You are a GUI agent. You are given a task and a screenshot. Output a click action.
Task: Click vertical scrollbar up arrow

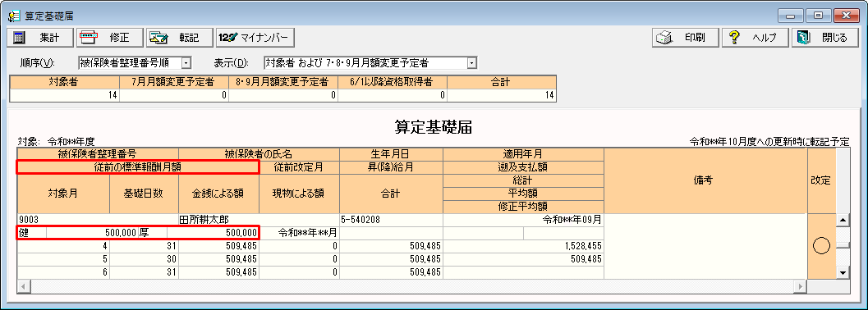pyautogui.click(x=843, y=221)
